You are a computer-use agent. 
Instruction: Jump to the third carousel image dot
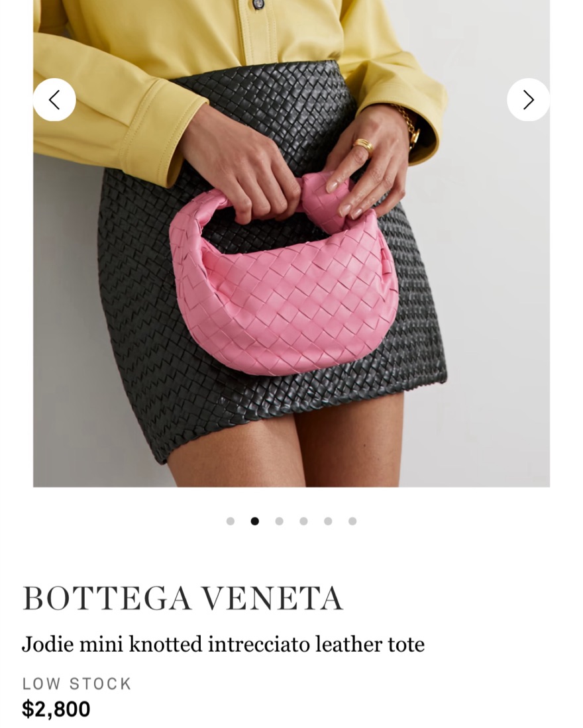coord(279,521)
